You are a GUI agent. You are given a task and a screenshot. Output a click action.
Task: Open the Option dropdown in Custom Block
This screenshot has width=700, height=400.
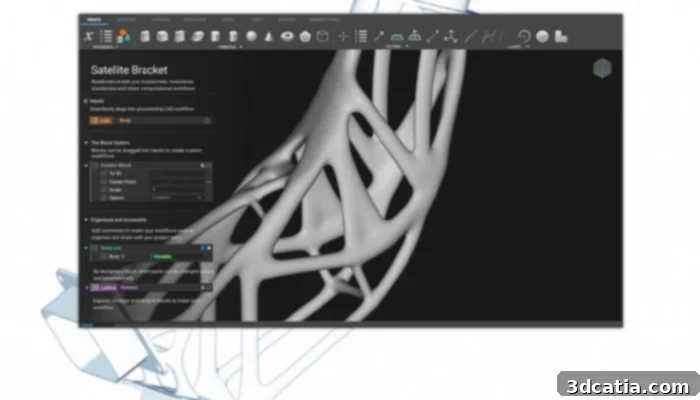click(x=177, y=198)
